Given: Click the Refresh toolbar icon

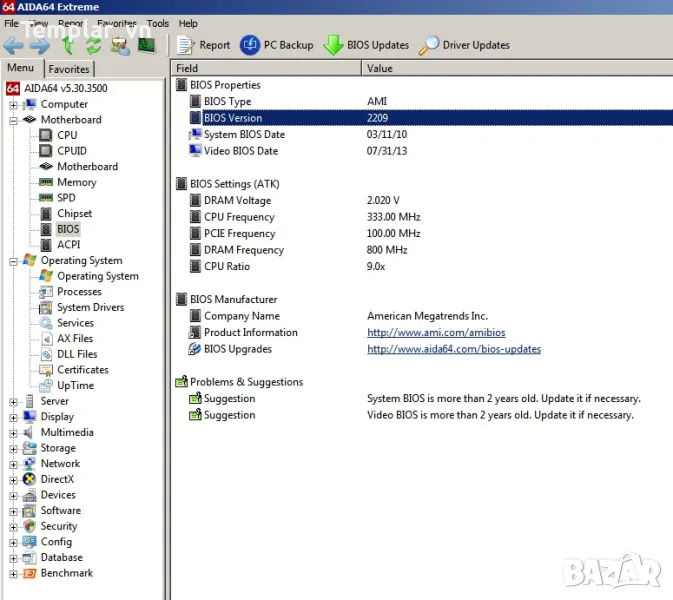Looking at the screenshot, I should tap(93, 45).
